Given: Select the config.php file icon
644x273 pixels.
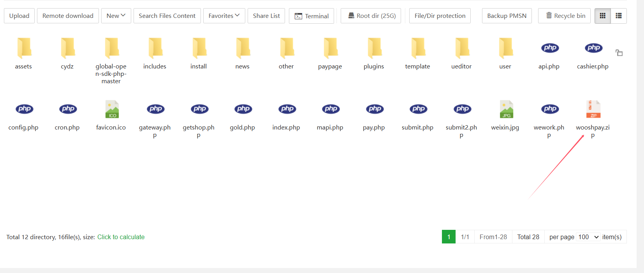Looking at the screenshot, I should pos(24,110).
